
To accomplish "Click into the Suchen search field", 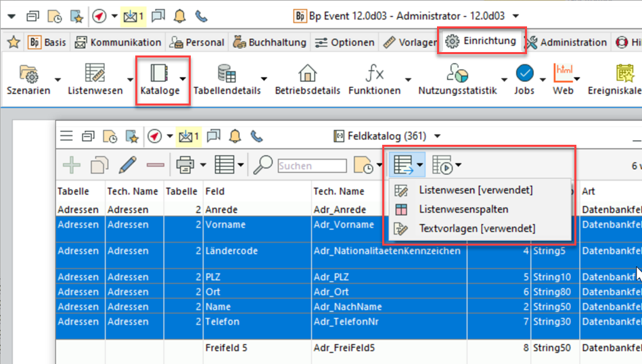I will coord(311,166).
